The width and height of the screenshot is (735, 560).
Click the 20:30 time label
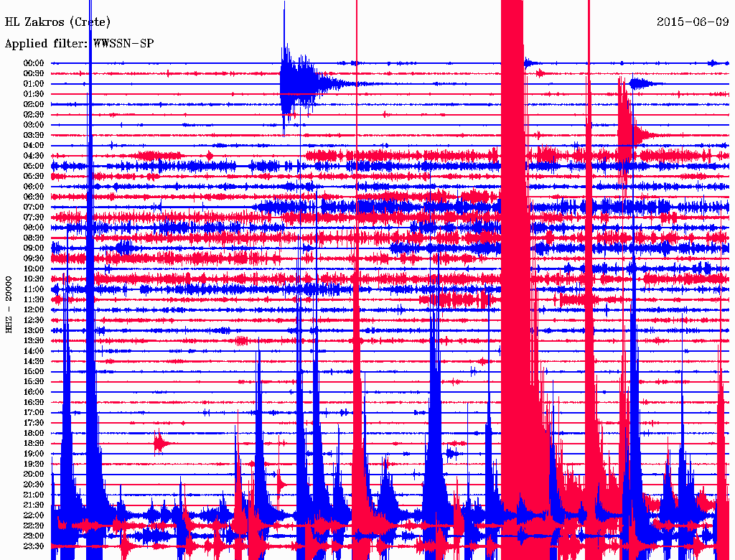[34, 485]
